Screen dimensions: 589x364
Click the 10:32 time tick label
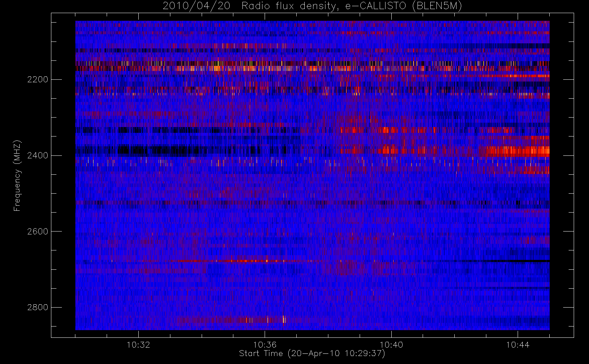(x=138, y=345)
